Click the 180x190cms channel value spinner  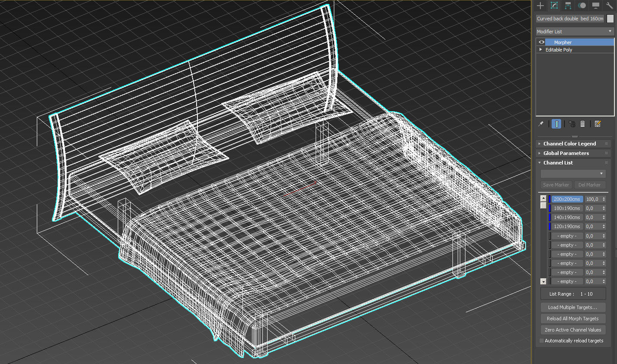coord(604,208)
